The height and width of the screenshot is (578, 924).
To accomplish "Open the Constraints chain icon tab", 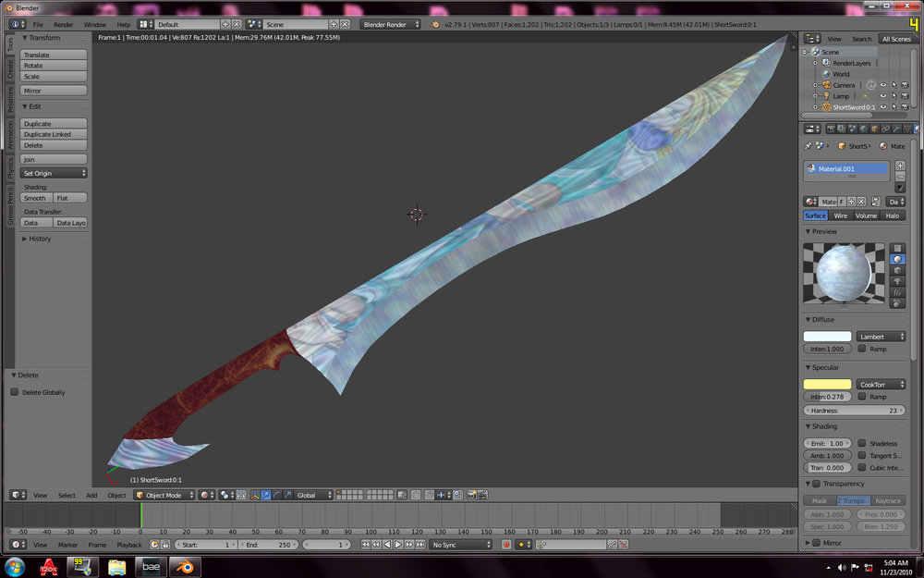I will (886, 129).
